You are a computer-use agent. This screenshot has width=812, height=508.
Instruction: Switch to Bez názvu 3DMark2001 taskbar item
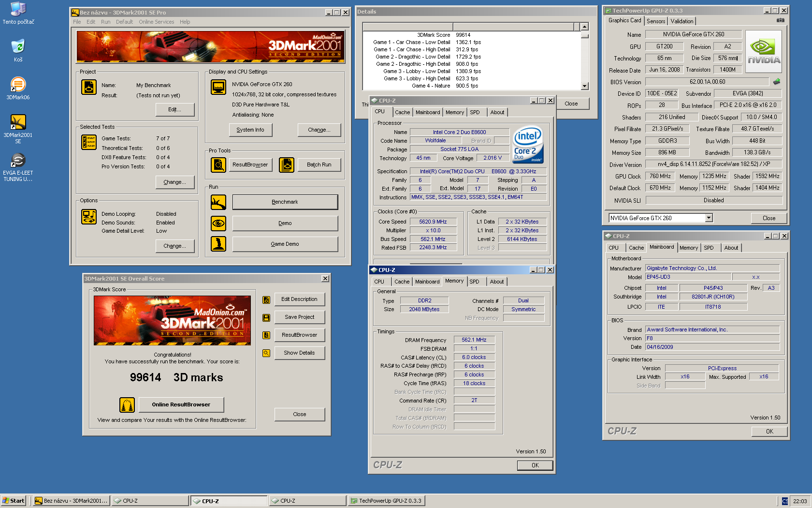point(72,501)
